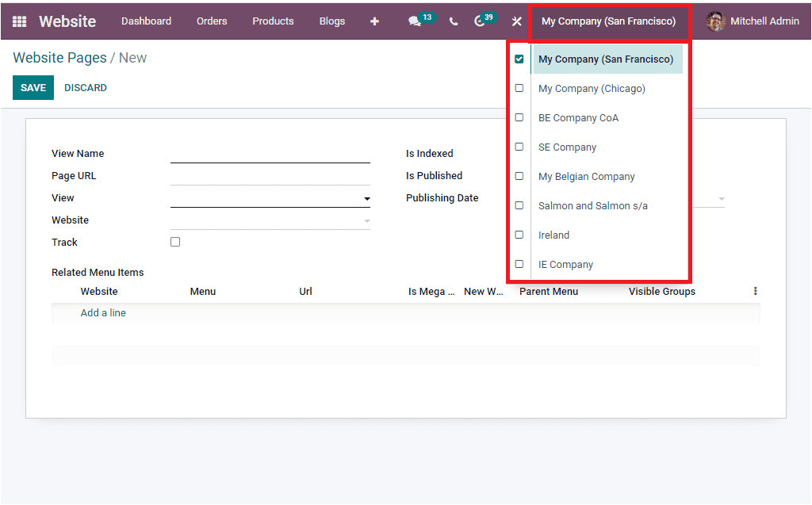Viewport: 812px width, 505px height.
Task: Click the phone call icon
Action: point(453,21)
